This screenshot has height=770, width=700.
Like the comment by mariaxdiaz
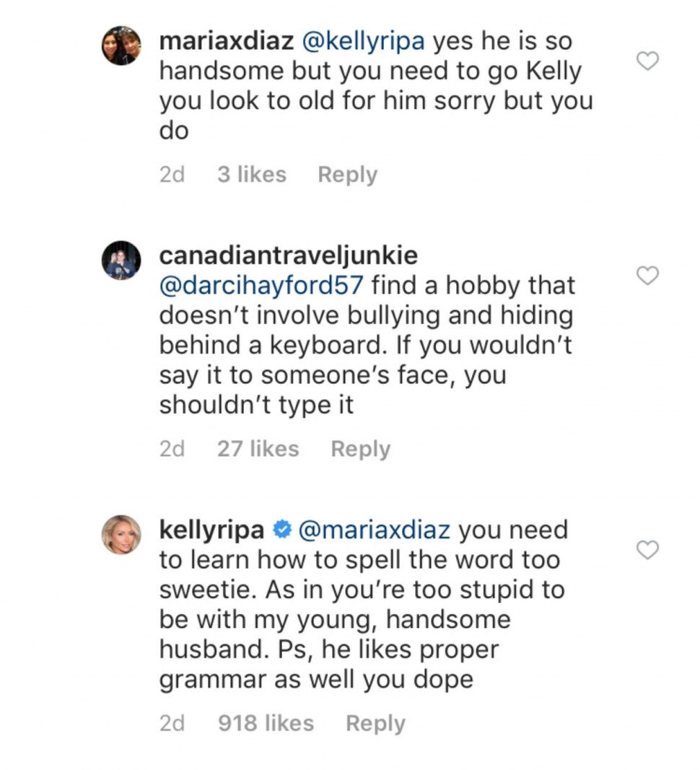click(x=649, y=62)
